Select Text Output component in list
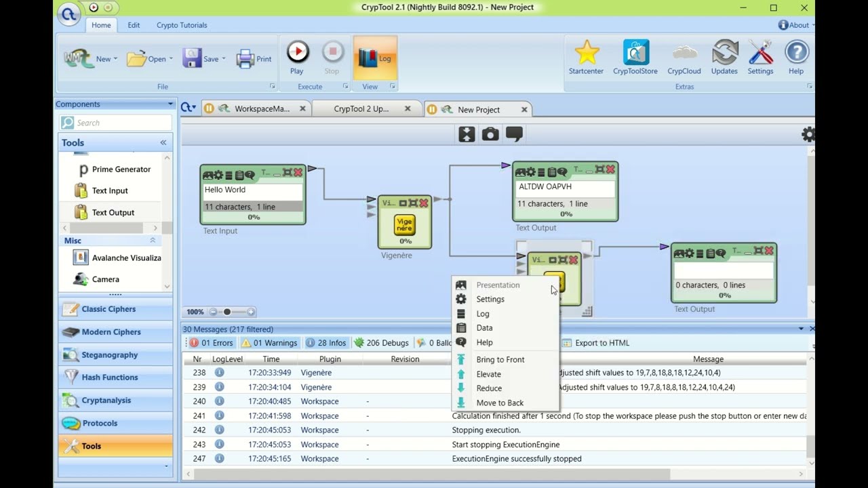868x488 pixels. 104,212
